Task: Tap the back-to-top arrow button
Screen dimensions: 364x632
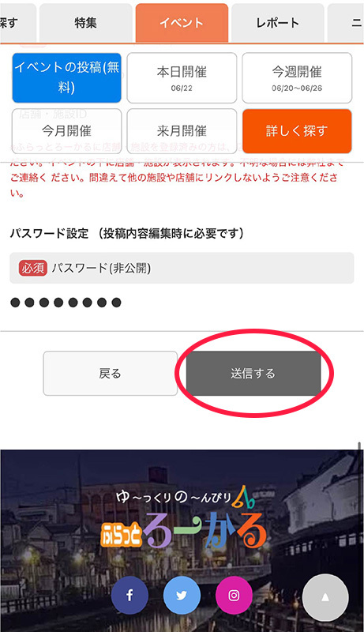Action: pyautogui.click(x=325, y=597)
